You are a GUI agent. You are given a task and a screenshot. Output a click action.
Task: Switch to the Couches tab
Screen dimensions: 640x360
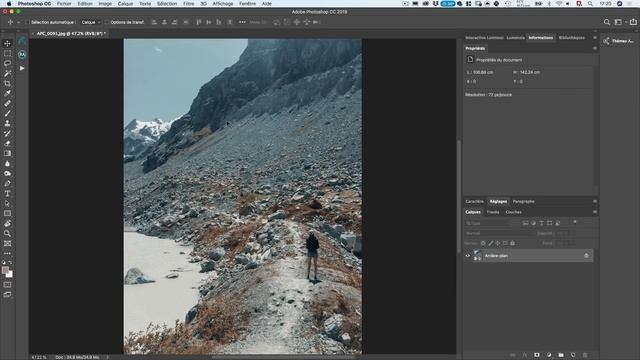pos(513,212)
